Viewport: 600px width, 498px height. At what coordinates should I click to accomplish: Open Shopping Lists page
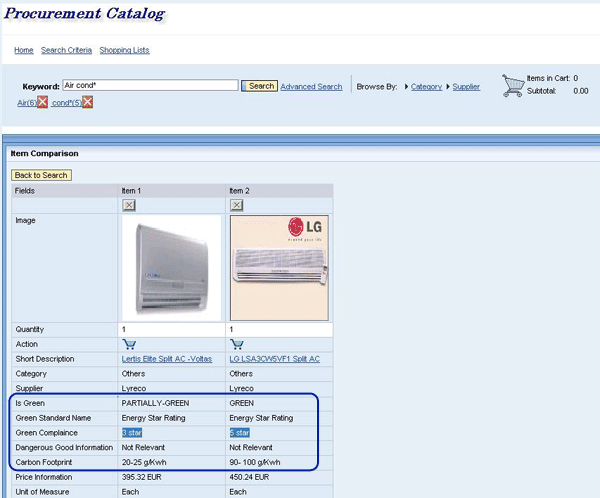coord(124,50)
